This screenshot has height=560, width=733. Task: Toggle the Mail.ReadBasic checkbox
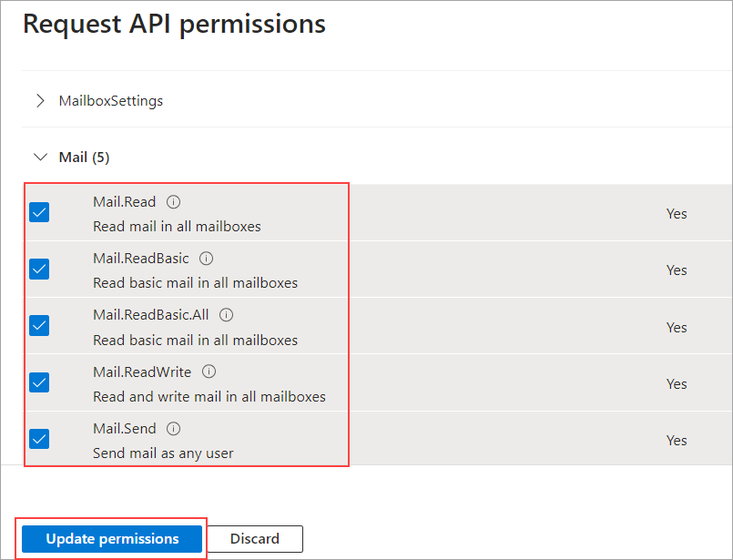(39, 270)
